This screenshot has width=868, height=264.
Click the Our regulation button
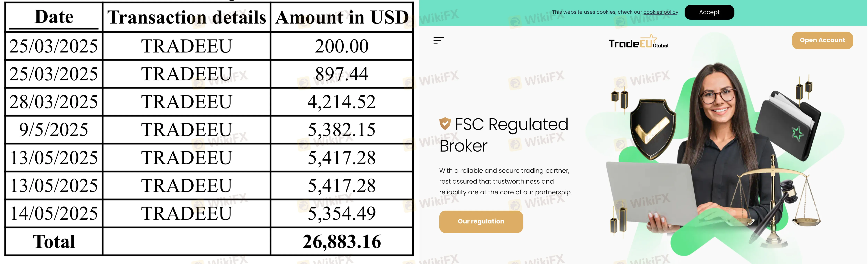(481, 222)
